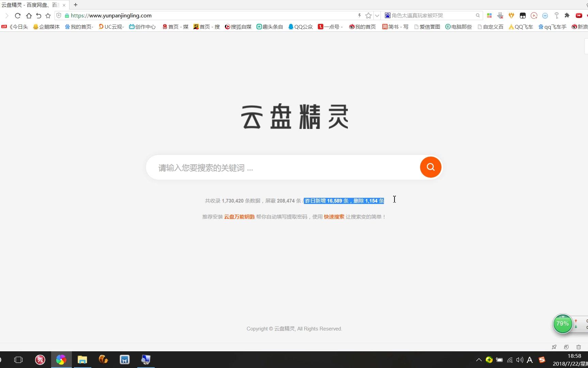Click the clock-plus icon in status bar
This screenshot has height=368, width=588.
coord(566,347)
